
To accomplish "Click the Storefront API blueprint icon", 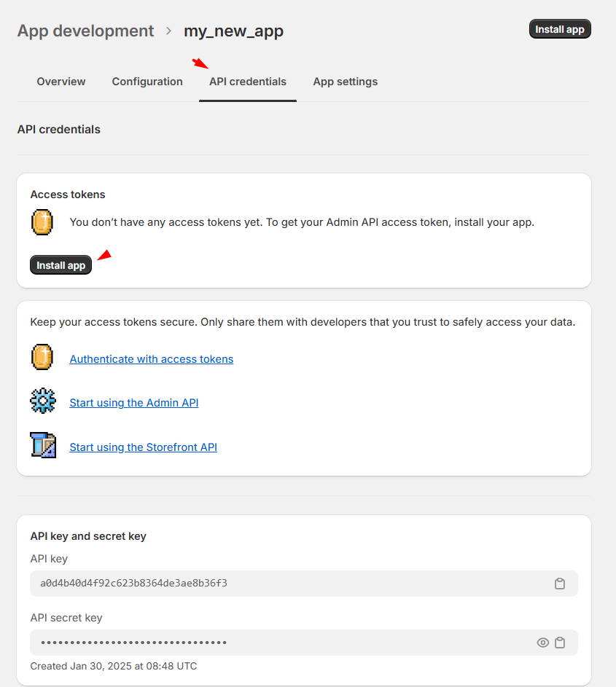I will coord(42,444).
